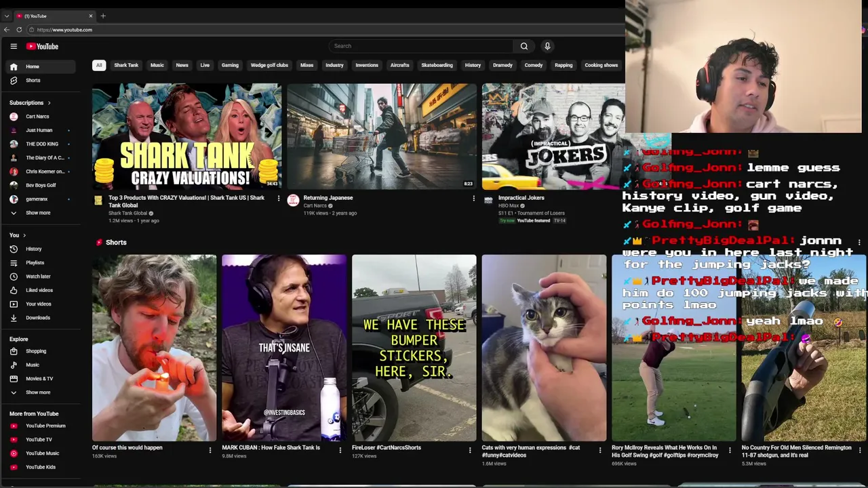Open Movies & TV under Explore
Screen dimensions: 868x488
(41, 378)
